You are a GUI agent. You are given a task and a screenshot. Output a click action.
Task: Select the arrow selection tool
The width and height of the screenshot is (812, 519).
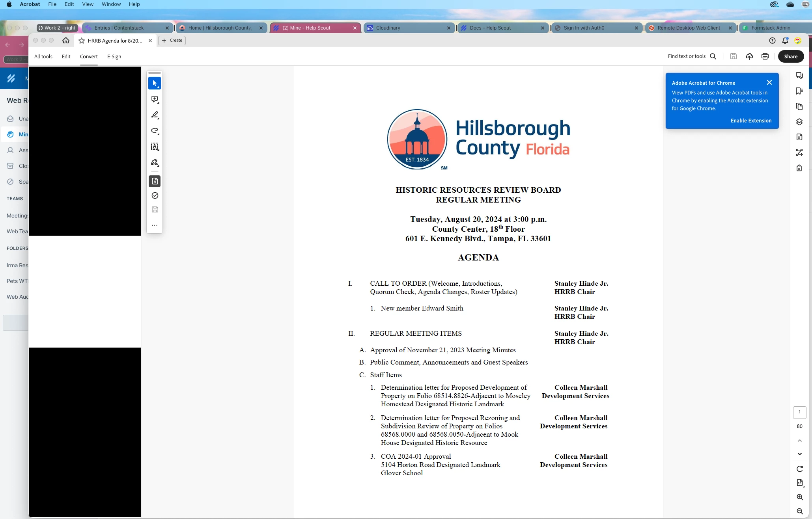[x=155, y=83]
